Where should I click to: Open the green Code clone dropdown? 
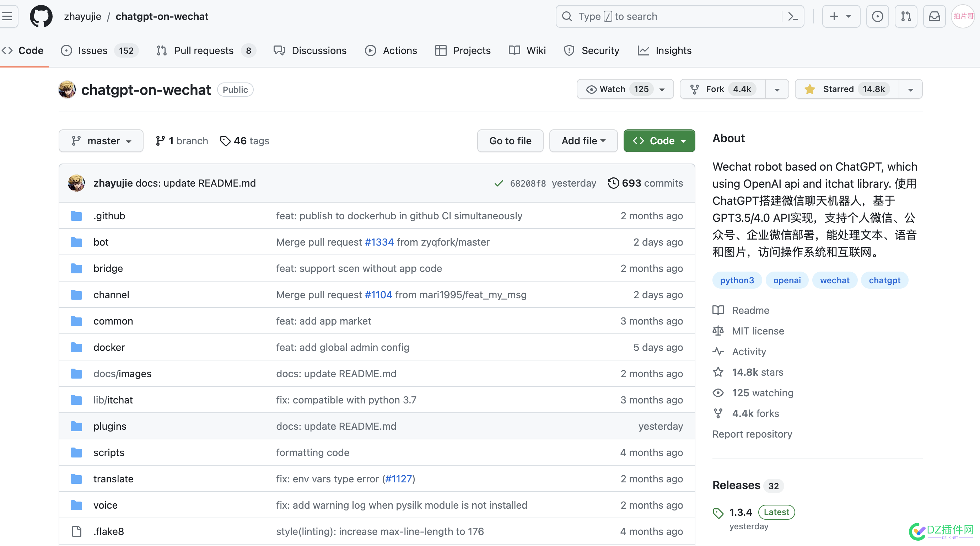(659, 141)
